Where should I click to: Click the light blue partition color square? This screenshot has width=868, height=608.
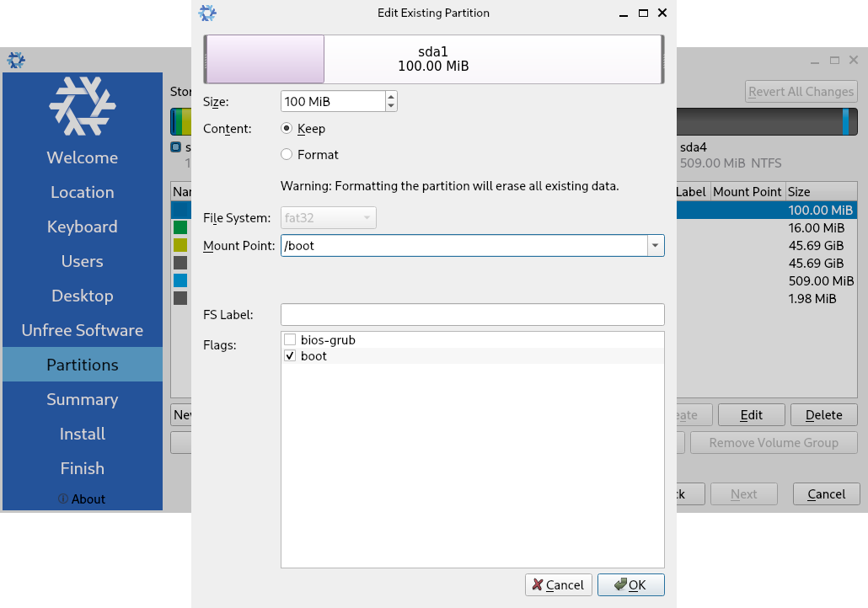click(180, 280)
